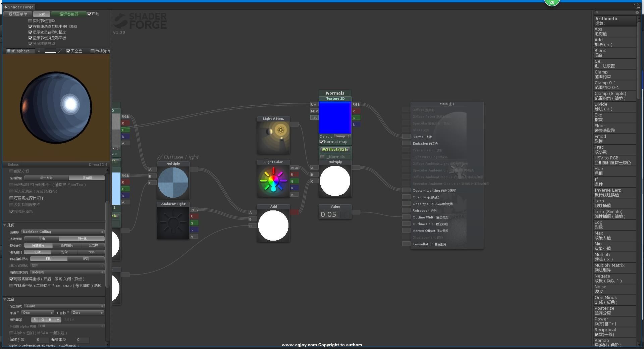Collapse the 混合 section
This screenshot has height=349, width=644.
click(x=5, y=299)
